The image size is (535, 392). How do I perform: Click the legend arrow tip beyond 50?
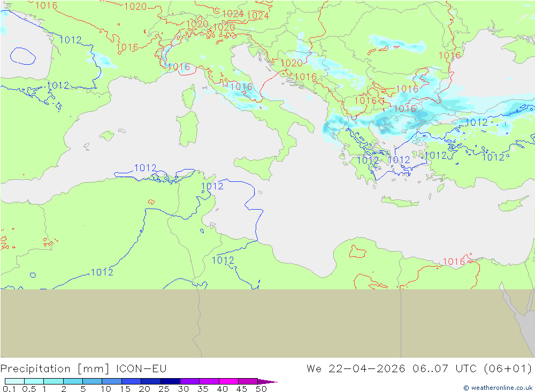[268, 381]
